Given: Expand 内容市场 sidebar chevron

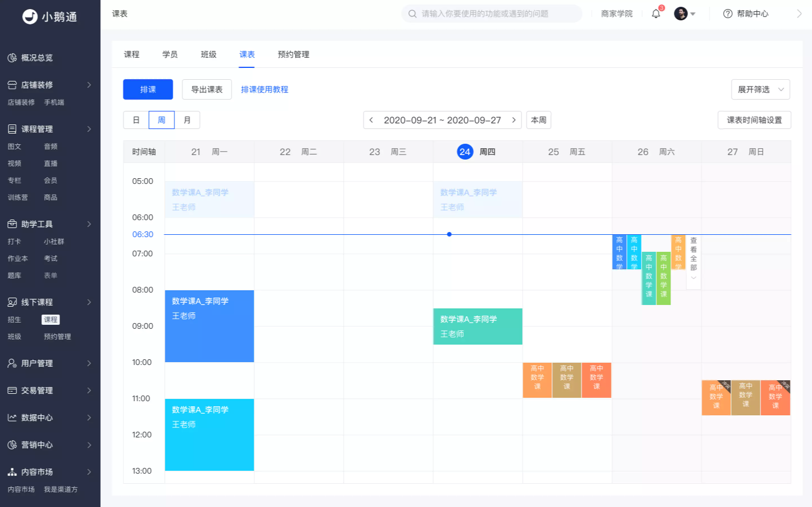Looking at the screenshot, I should pyautogui.click(x=89, y=472).
